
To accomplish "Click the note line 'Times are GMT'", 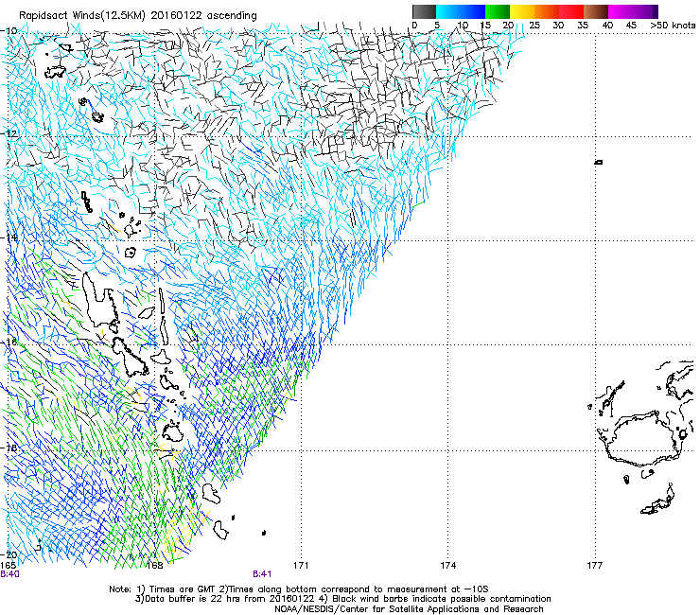I will (183, 589).
